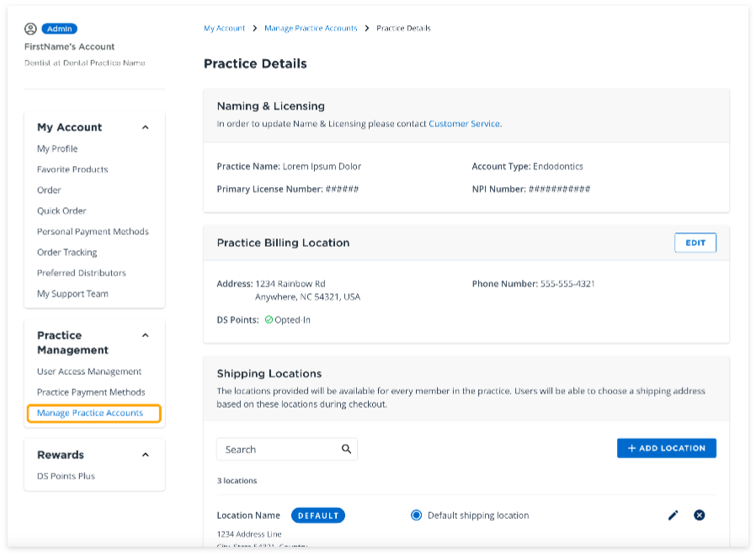Select Default shipping location radio button

tap(416, 516)
